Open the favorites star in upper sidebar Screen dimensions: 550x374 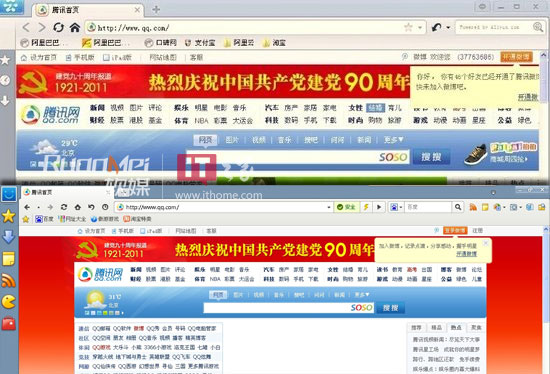point(5,60)
